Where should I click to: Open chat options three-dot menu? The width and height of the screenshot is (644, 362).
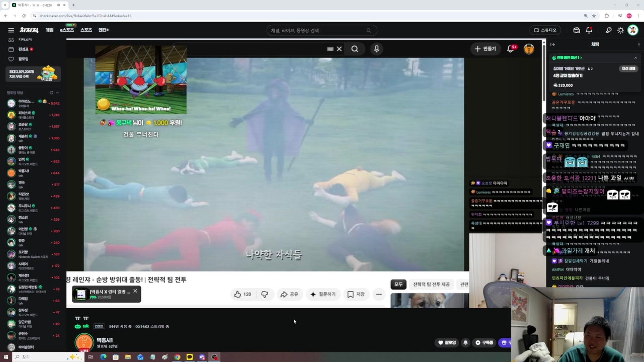pos(639,45)
